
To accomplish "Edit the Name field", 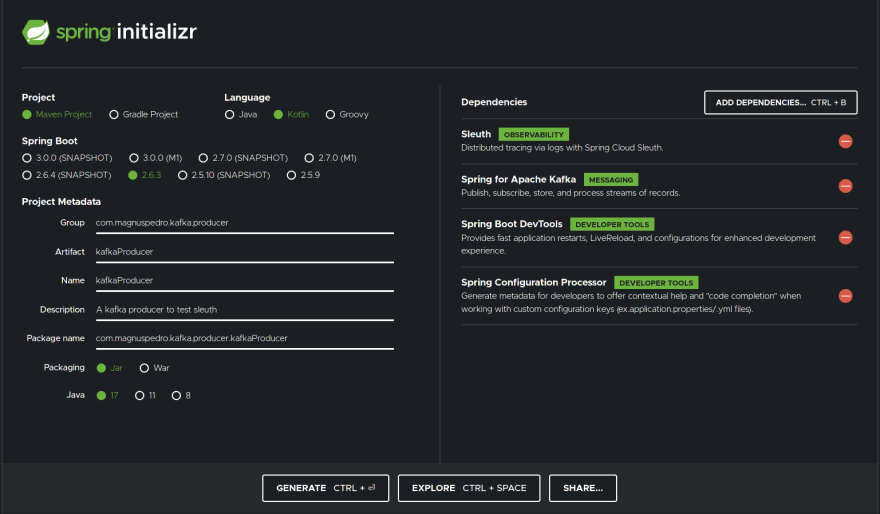I will (x=245, y=281).
